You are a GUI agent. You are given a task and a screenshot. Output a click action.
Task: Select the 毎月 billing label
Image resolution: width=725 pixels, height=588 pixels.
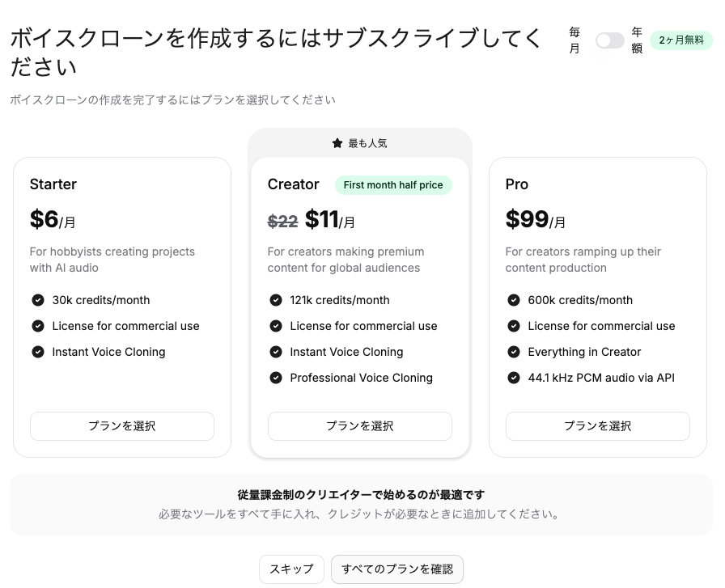tap(574, 40)
